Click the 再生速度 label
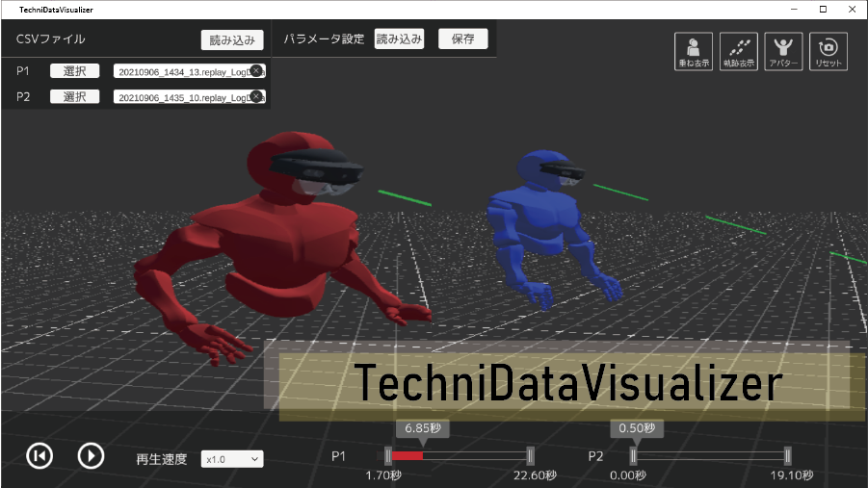This screenshot has width=868, height=488. click(162, 459)
